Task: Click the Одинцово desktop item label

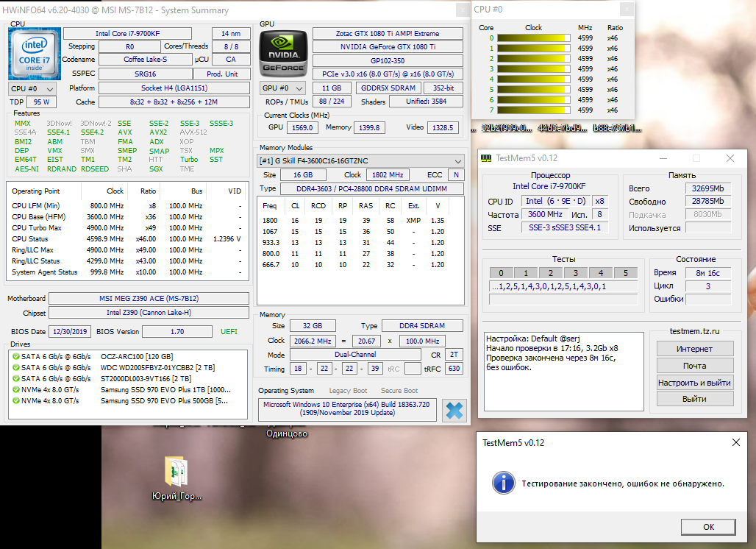Action: pos(286,433)
